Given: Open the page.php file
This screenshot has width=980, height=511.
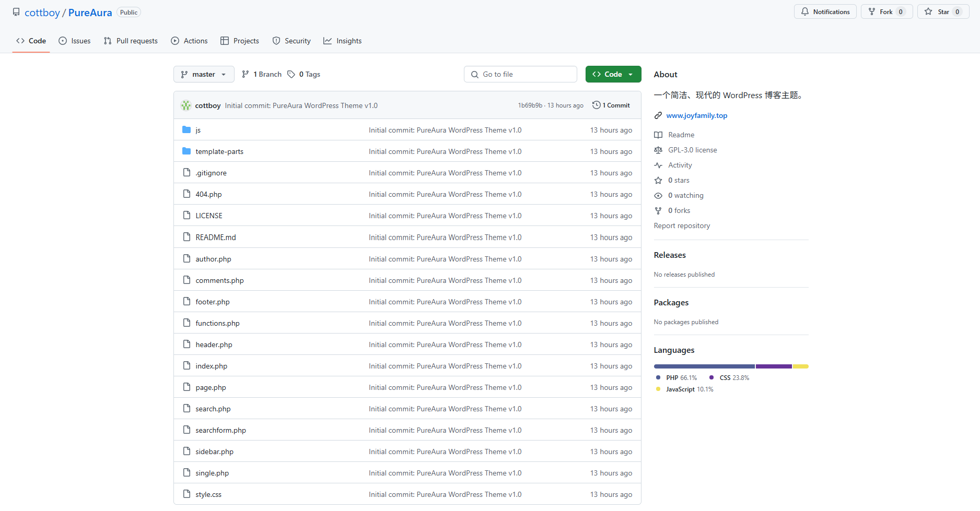Looking at the screenshot, I should click(x=211, y=387).
